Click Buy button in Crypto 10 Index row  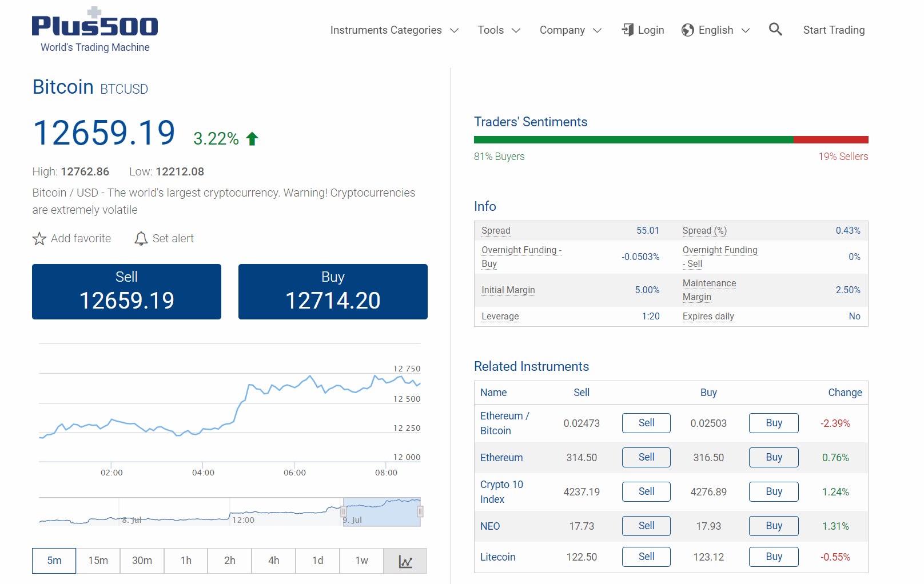[x=774, y=491]
